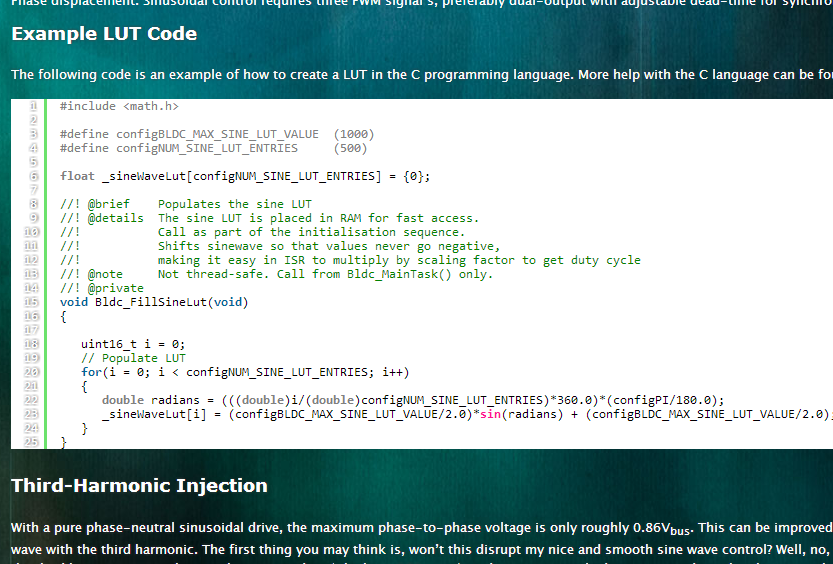The image size is (833, 564).
Task: Click the @brief comment tag
Action: click(108, 204)
